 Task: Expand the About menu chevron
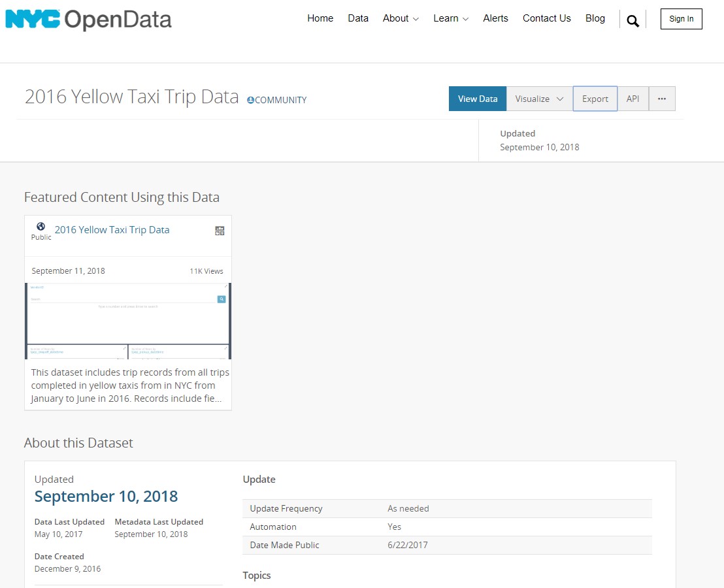coord(416,19)
